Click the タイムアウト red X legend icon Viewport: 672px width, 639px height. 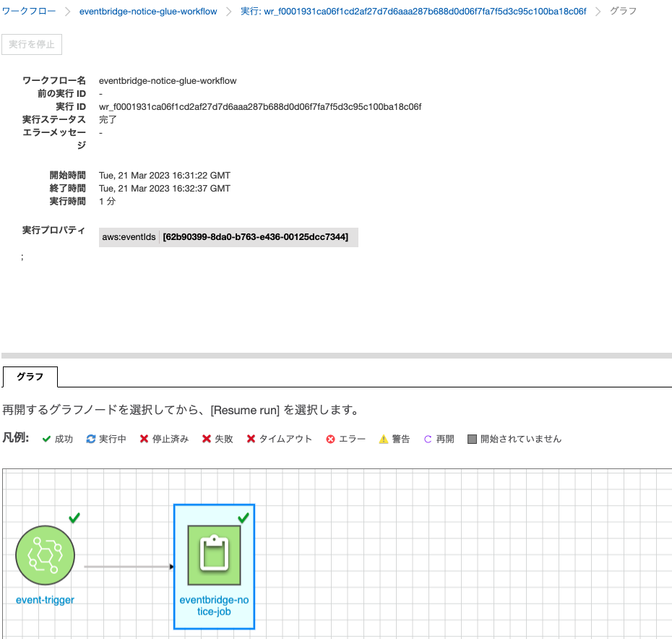[x=251, y=439]
